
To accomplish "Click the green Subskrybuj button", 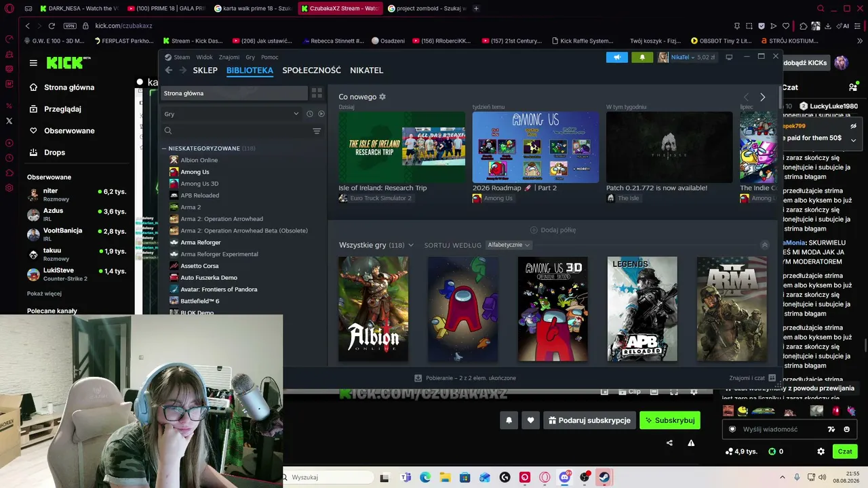I will 670,420.
